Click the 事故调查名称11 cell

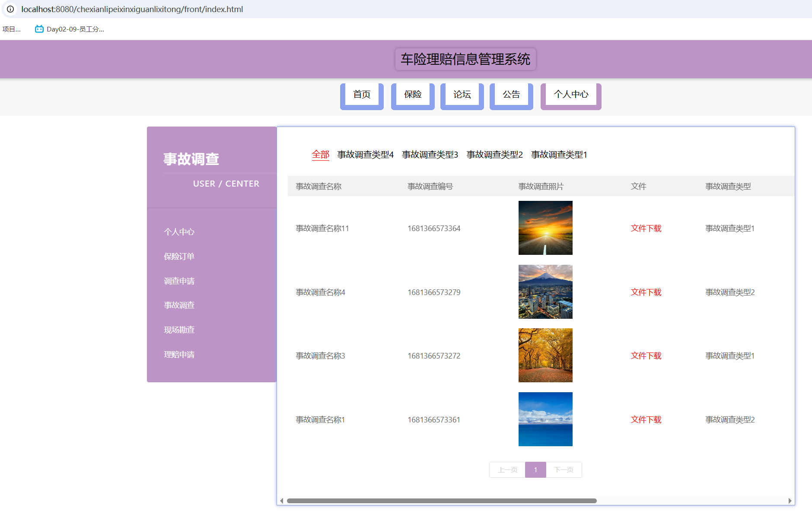(x=322, y=229)
